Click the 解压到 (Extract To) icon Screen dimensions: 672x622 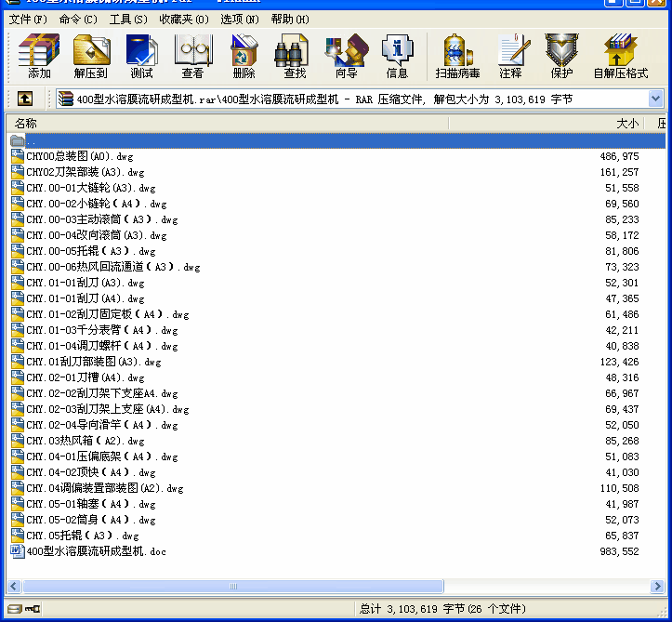(91, 56)
